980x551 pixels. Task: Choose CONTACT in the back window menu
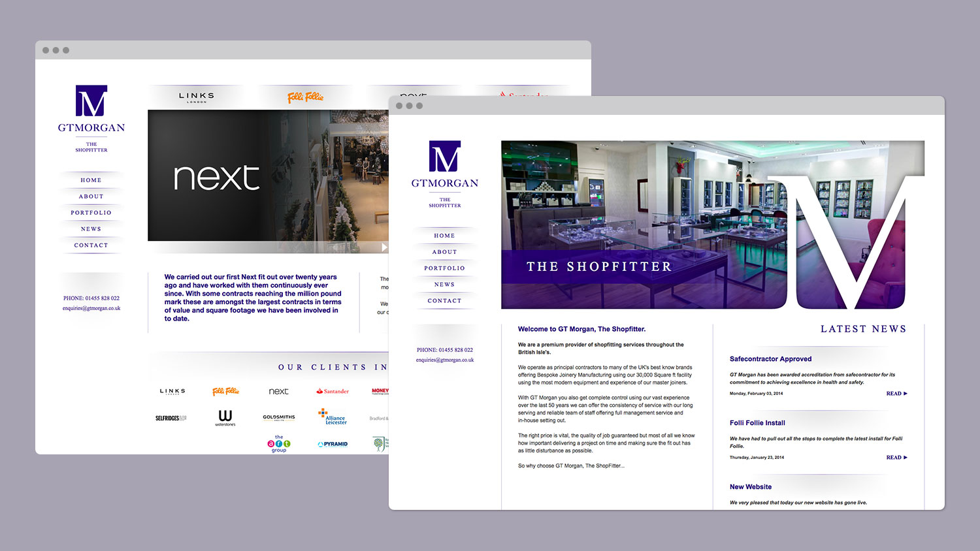point(91,245)
